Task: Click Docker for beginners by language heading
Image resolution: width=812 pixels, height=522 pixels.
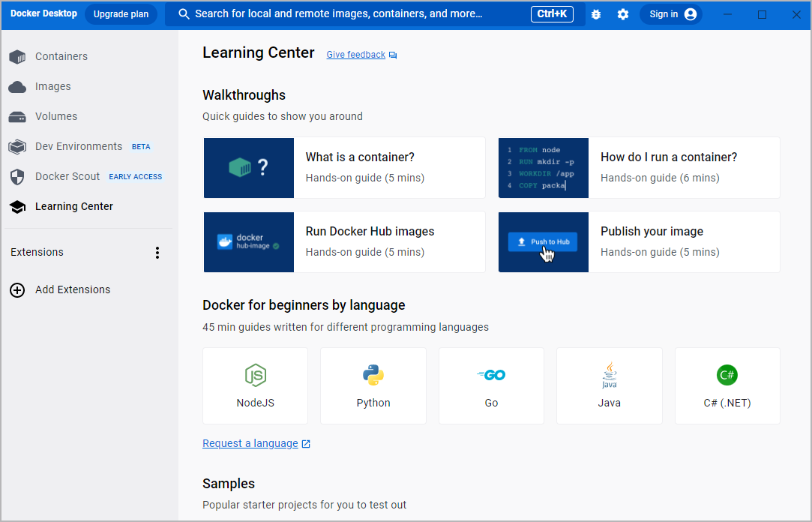Action: point(304,305)
